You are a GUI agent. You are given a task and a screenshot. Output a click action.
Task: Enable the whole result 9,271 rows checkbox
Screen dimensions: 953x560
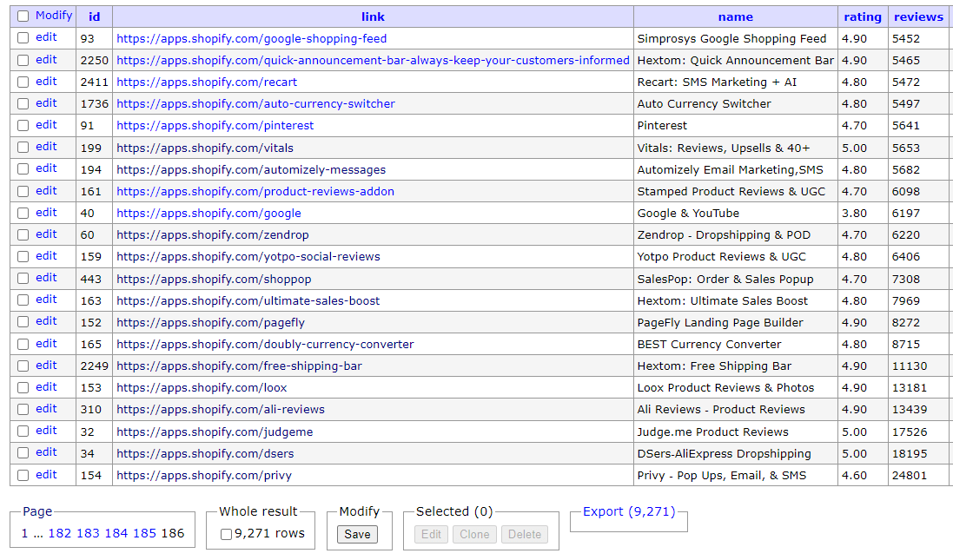[x=226, y=534]
